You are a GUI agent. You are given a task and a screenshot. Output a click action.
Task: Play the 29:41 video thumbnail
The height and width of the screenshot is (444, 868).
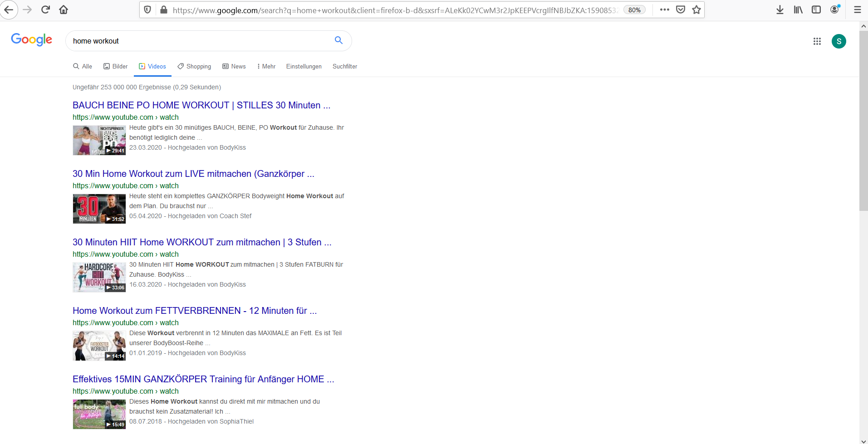(99, 141)
